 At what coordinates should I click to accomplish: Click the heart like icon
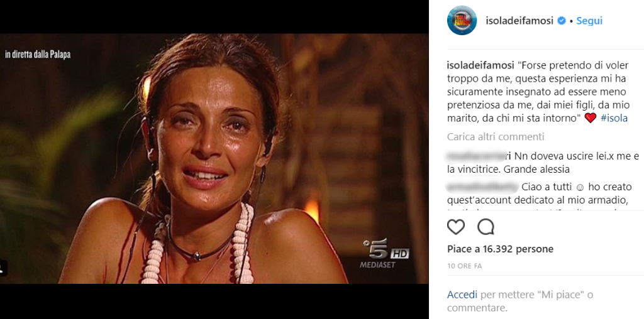(x=455, y=227)
